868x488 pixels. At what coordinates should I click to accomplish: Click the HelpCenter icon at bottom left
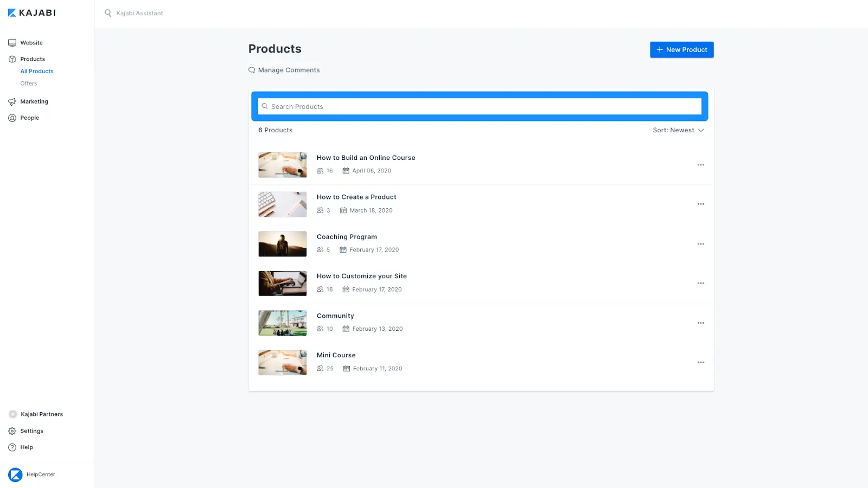[15, 474]
